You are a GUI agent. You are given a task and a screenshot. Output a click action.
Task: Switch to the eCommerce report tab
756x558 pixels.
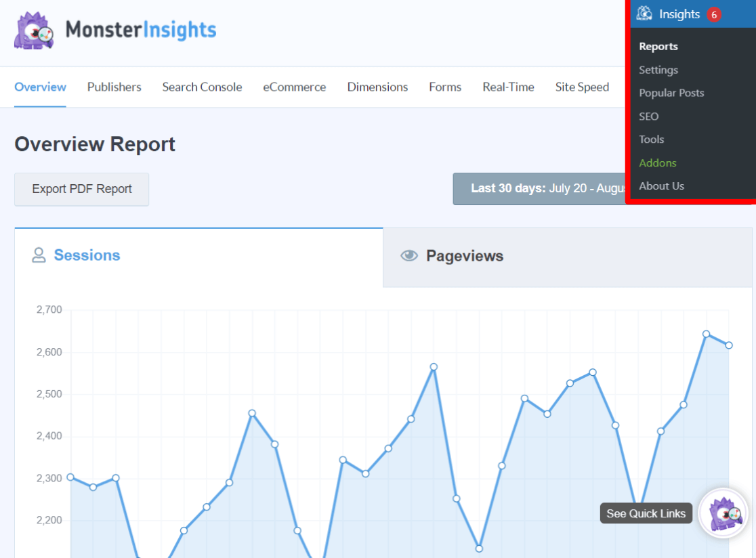pyautogui.click(x=294, y=87)
